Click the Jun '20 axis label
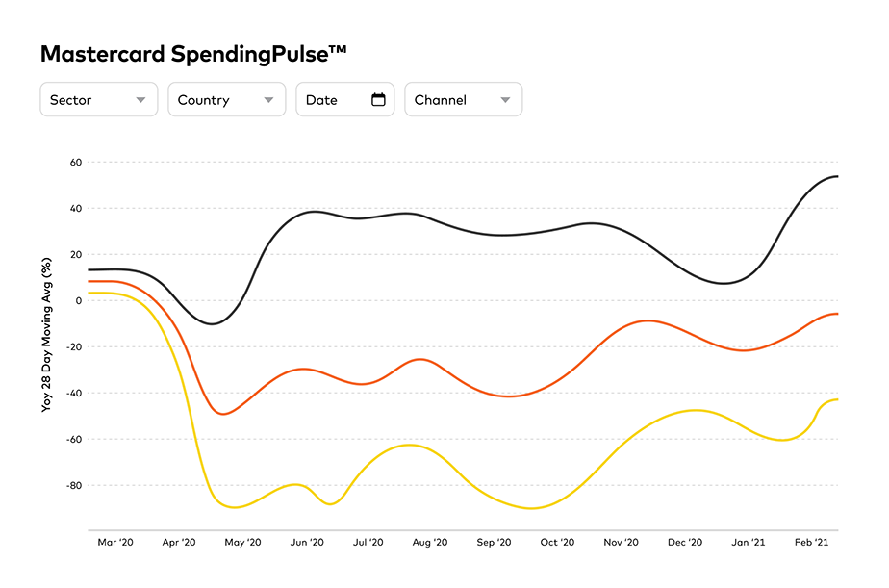The image size is (889, 588). [x=307, y=543]
